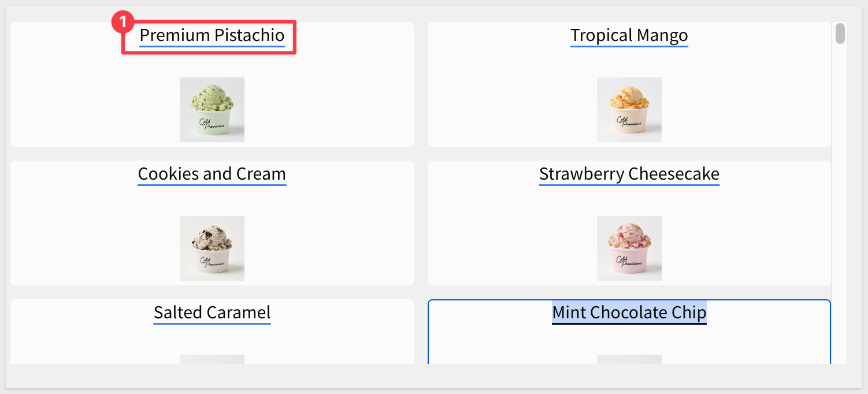Open the Cookies and Cream link
This screenshot has height=394, width=868.
pos(212,174)
